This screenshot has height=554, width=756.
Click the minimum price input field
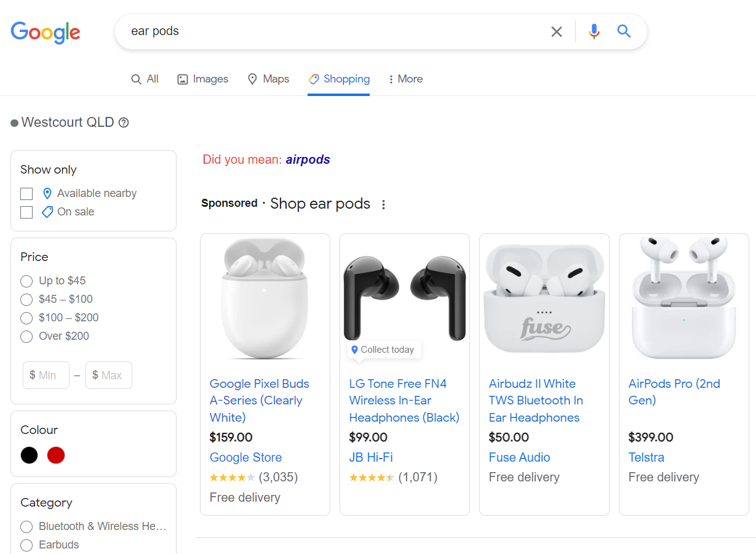(46, 375)
